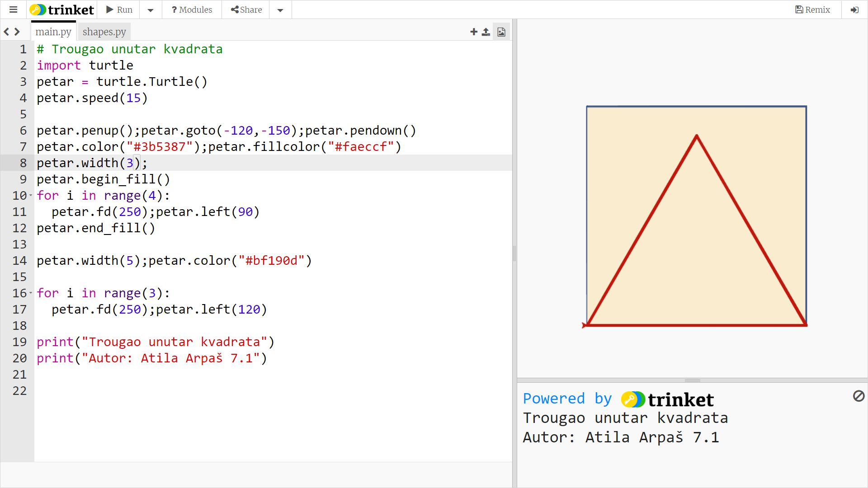Image resolution: width=868 pixels, height=488 pixels.
Task: Open the hamburger menu
Action: pyautogui.click(x=13, y=9)
